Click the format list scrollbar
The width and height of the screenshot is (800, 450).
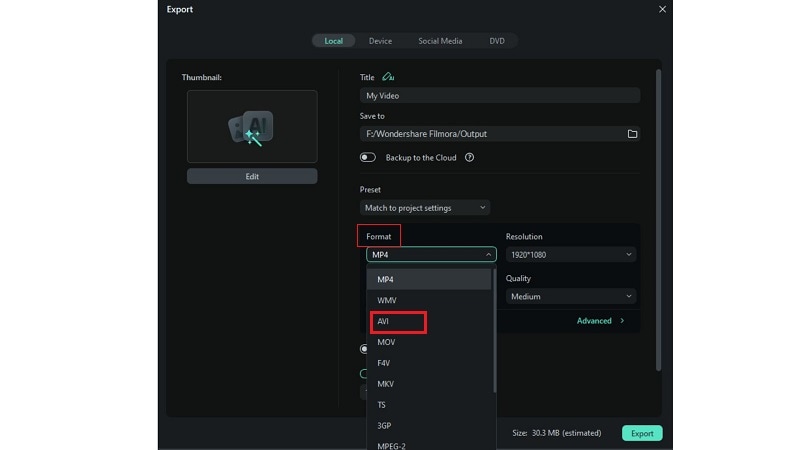pos(494,331)
